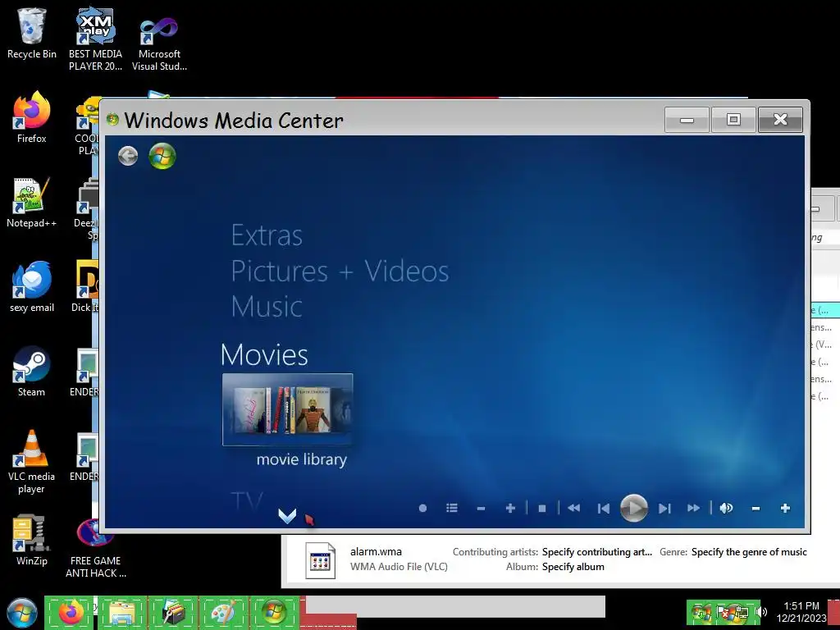
Task: Click channel up plus next to guide icon
Action: click(510, 508)
